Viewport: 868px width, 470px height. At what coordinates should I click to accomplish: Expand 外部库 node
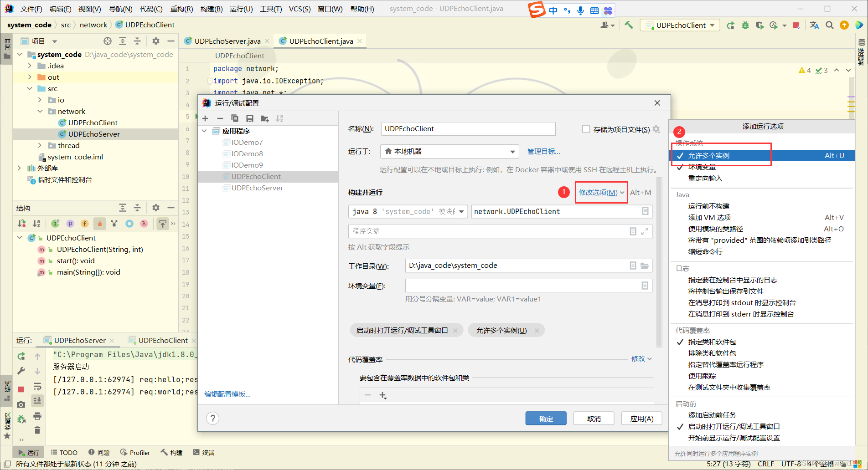click(19, 168)
